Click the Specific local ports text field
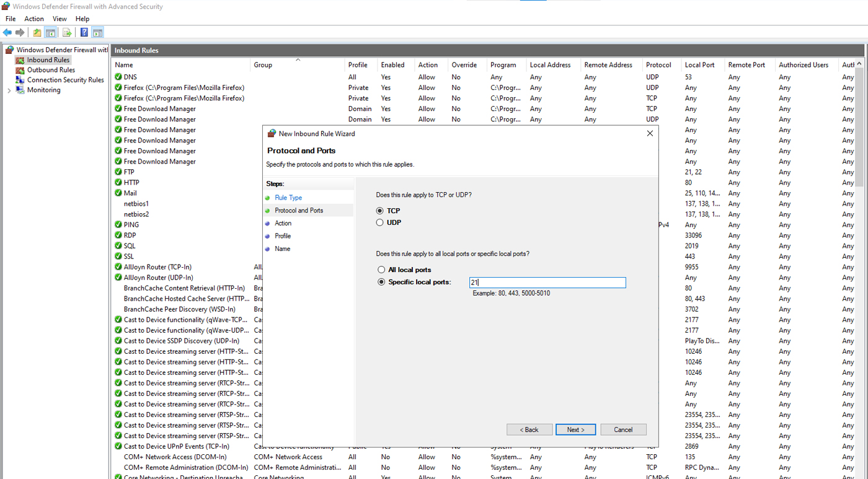Viewport: 868px width, 479px height. tap(547, 283)
